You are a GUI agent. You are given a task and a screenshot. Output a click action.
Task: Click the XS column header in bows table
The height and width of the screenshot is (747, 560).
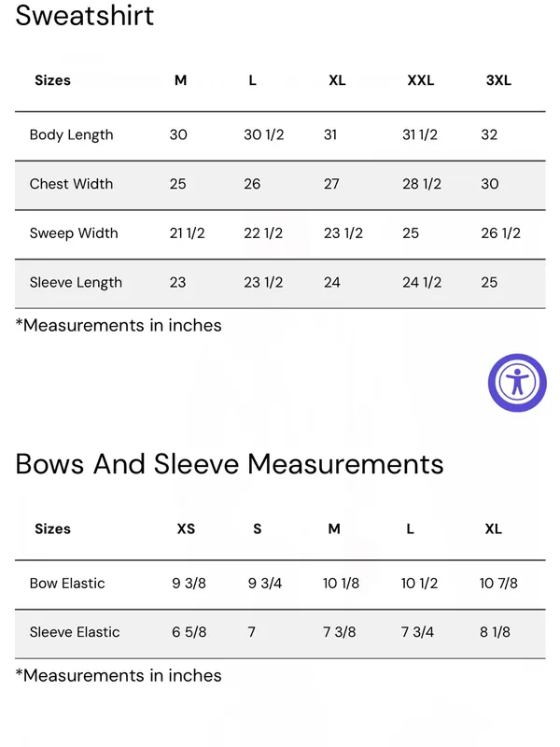186,529
